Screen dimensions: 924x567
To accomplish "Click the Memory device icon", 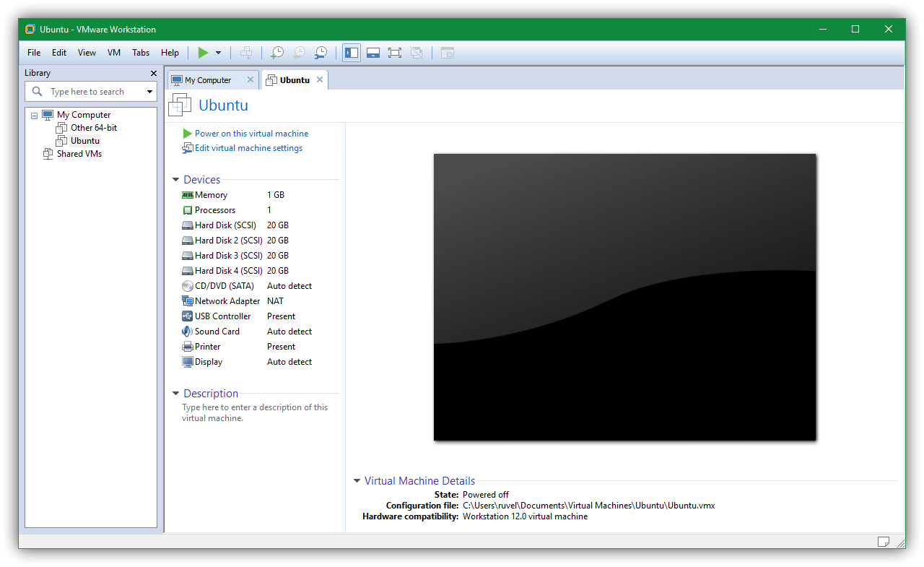I will point(188,195).
